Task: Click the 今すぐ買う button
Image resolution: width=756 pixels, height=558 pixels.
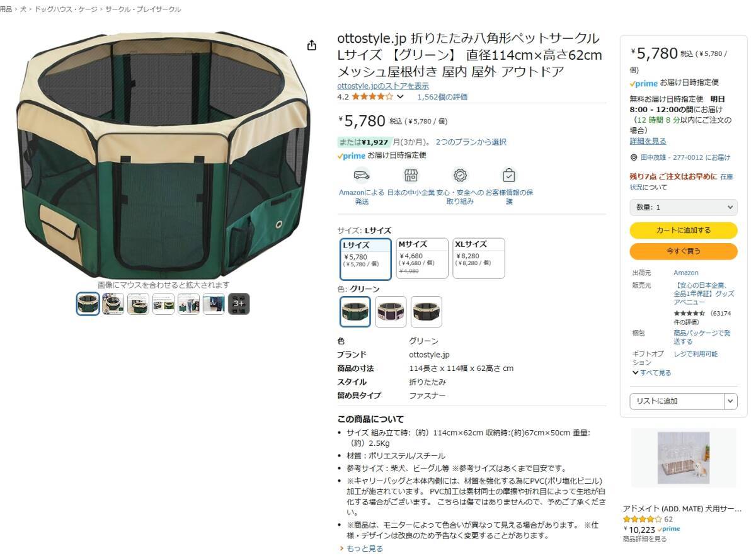Action: 683,251
